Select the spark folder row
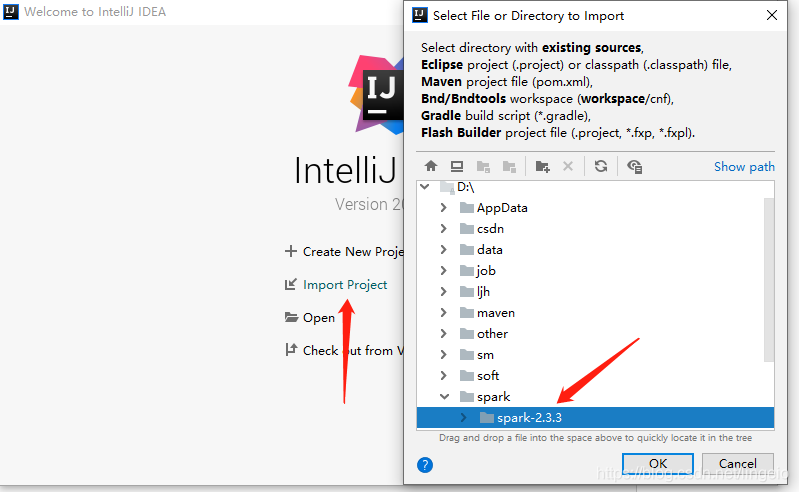 point(595,396)
